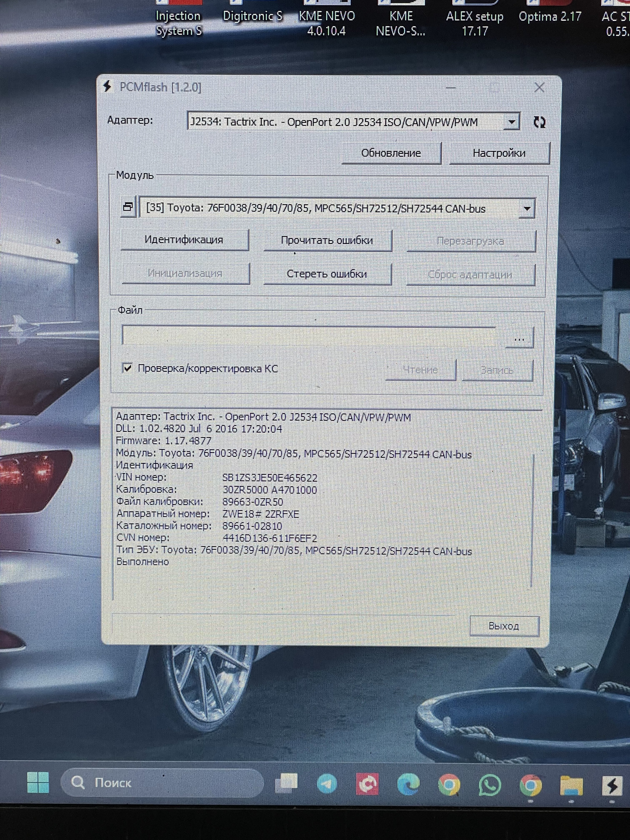Open Telegram from the taskbar
Viewport: 630px width, 840px height.
(327, 784)
